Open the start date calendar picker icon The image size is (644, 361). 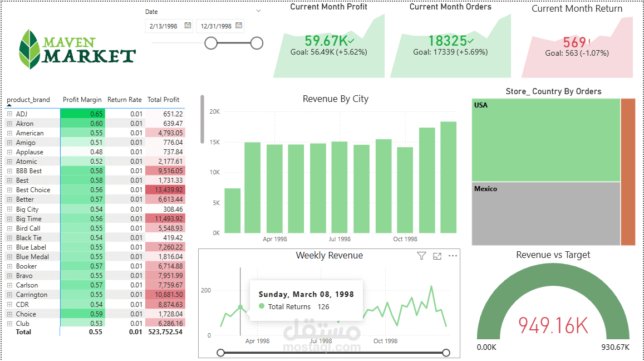click(188, 26)
